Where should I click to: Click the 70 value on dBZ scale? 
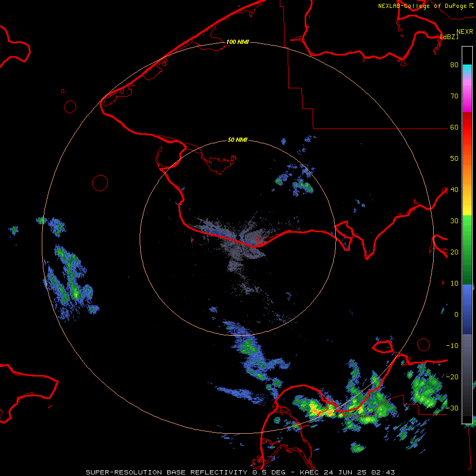pyautogui.click(x=454, y=96)
